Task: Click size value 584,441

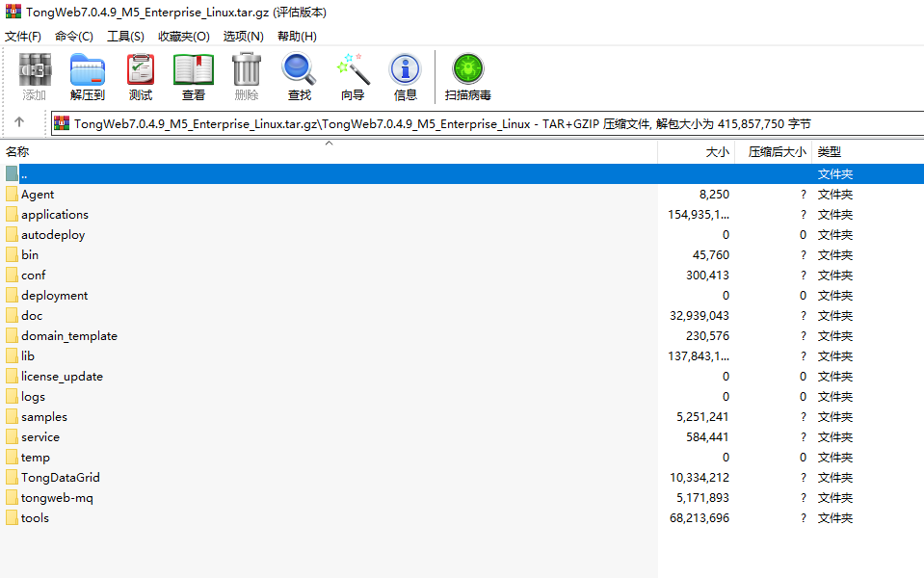Action: pyautogui.click(x=707, y=437)
